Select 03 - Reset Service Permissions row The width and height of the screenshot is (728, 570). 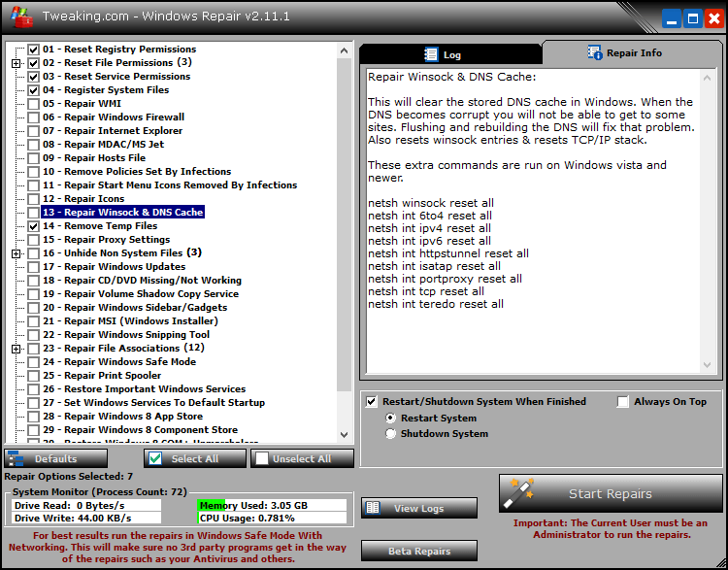(116, 77)
